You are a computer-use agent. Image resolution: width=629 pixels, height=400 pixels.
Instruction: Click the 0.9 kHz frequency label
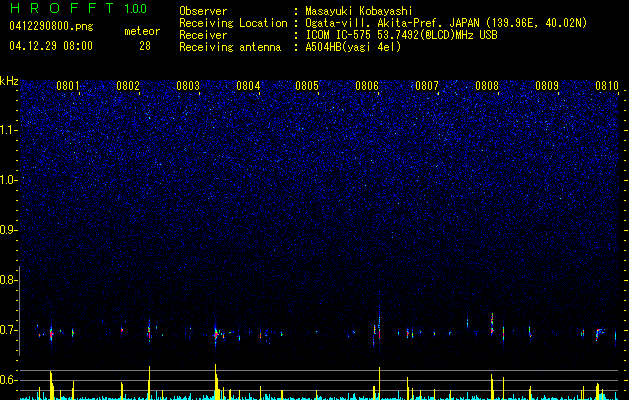8,230
